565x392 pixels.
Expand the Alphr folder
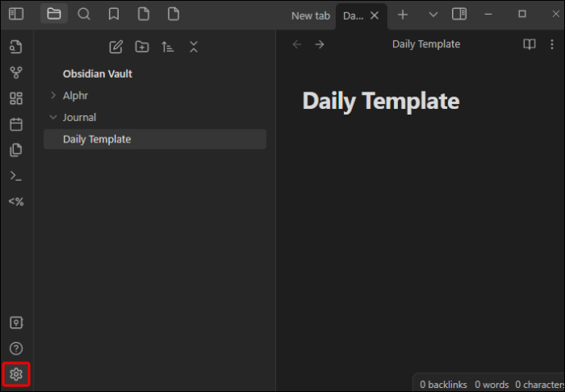click(53, 96)
